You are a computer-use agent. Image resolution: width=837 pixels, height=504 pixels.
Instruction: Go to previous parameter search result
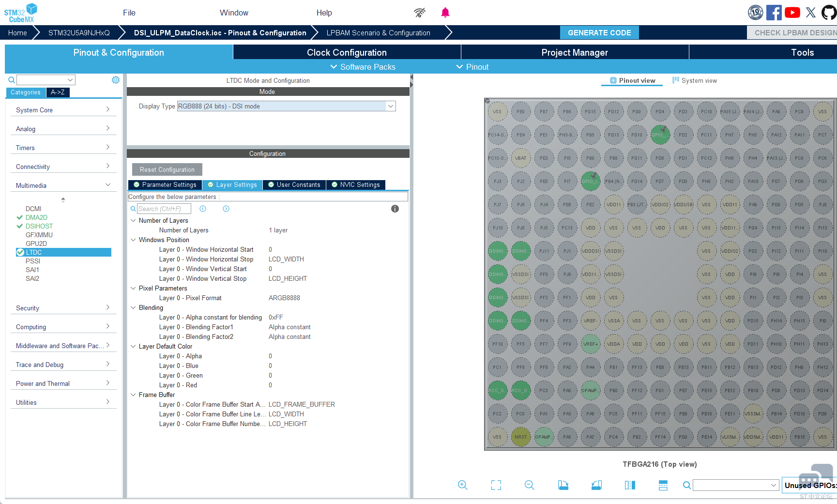pos(203,209)
